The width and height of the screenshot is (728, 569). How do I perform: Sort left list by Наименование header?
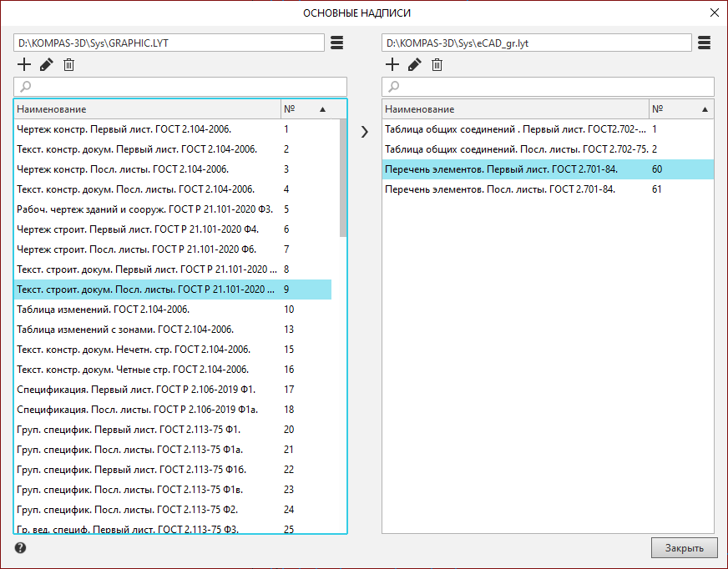(147, 109)
